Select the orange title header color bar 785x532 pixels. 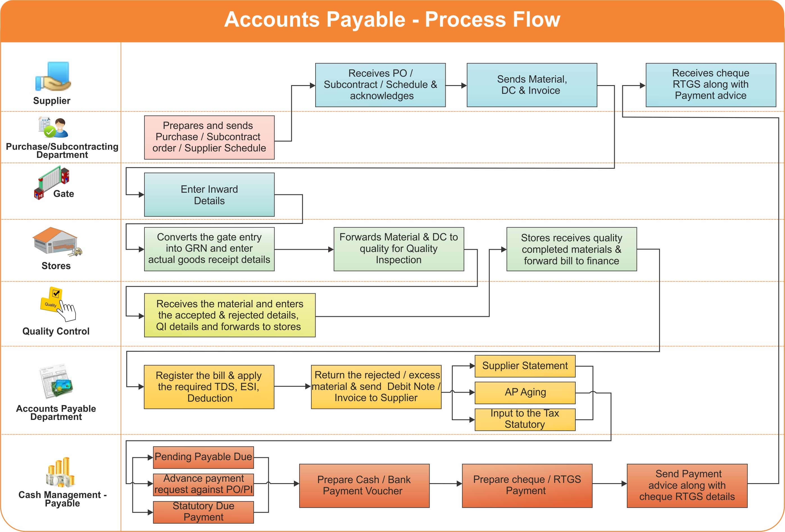(392, 18)
